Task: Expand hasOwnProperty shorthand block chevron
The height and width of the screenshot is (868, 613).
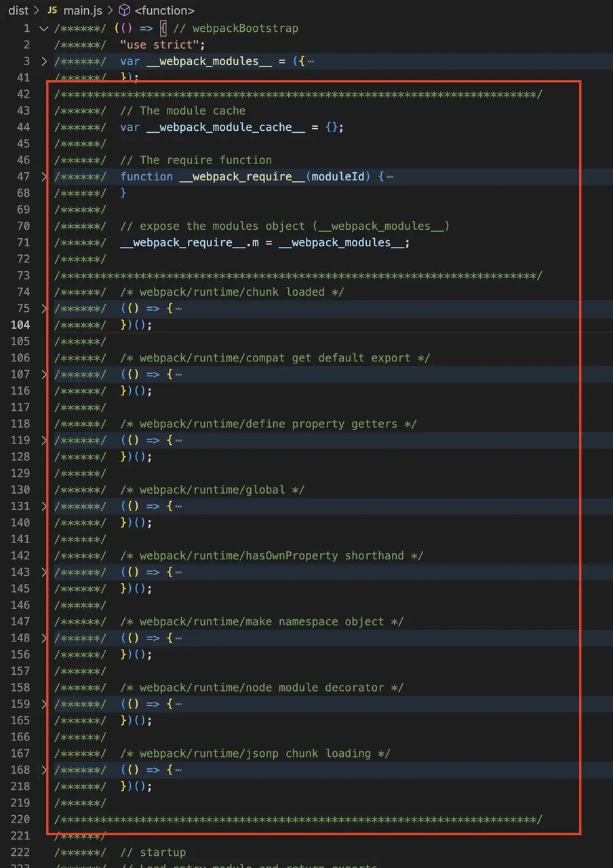Action: tap(43, 572)
